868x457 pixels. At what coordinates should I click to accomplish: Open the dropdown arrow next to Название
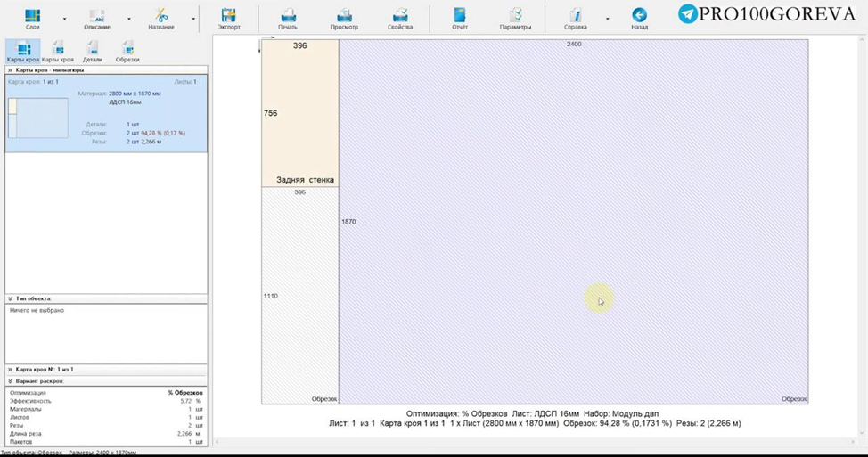click(193, 19)
